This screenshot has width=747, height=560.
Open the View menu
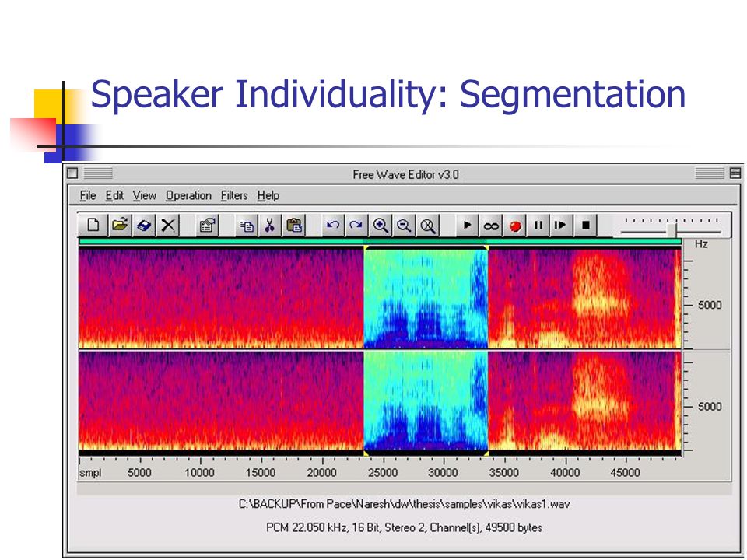click(x=145, y=196)
